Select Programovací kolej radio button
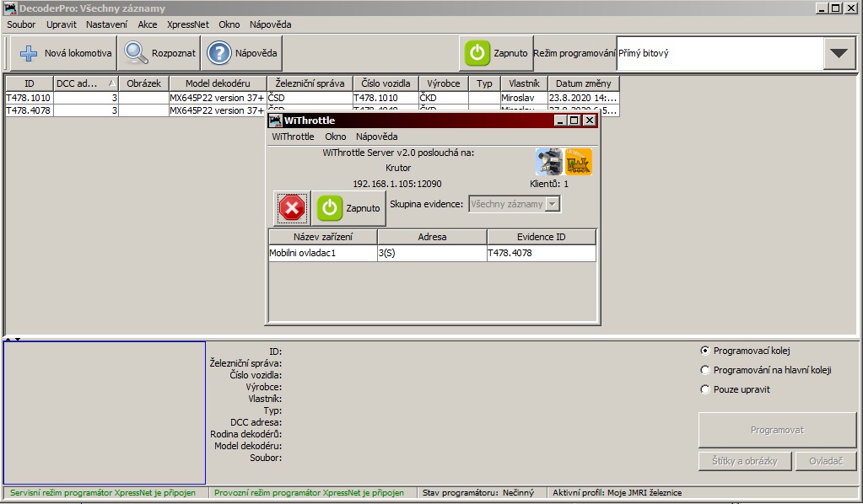 click(705, 351)
